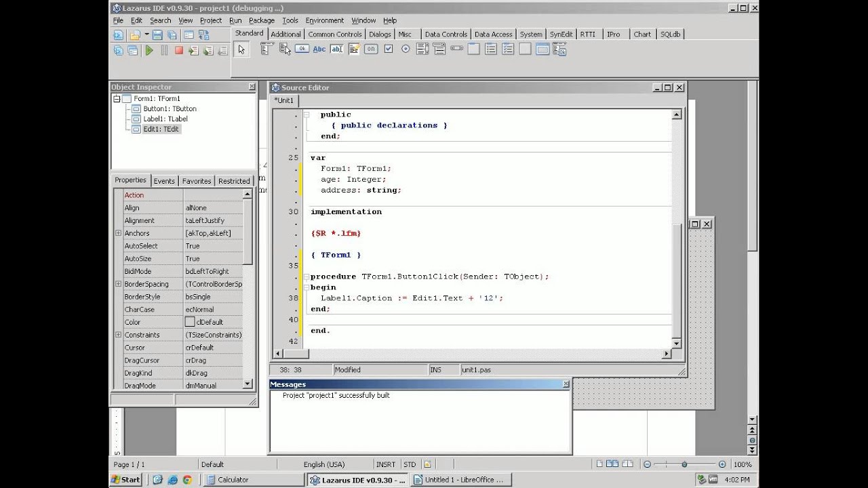868x488 pixels.
Task: Switch to the Common Controls tab
Action: coord(335,34)
